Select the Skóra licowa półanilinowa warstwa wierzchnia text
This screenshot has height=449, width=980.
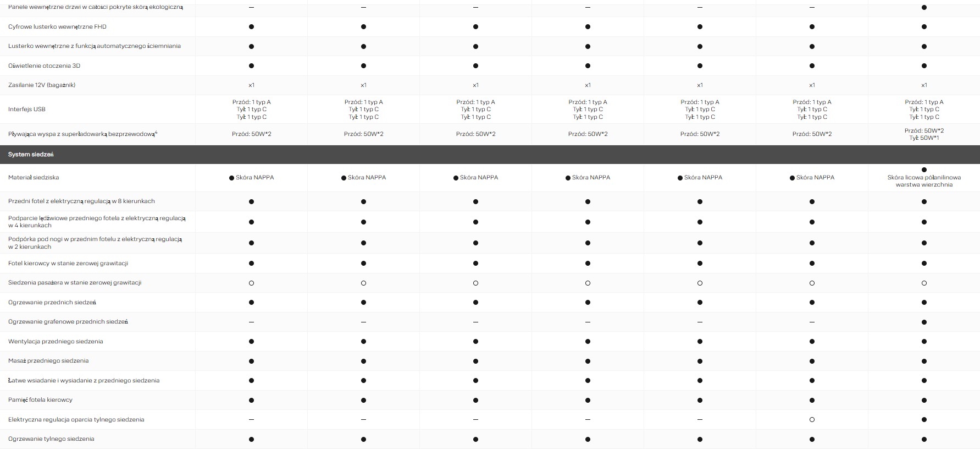tap(924, 181)
